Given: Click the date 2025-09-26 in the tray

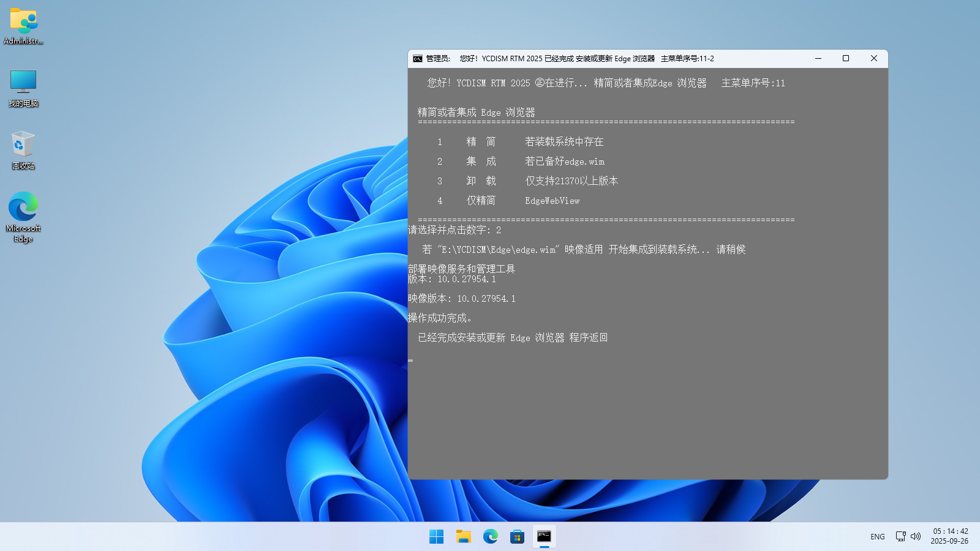Looking at the screenshot, I should 949,541.
